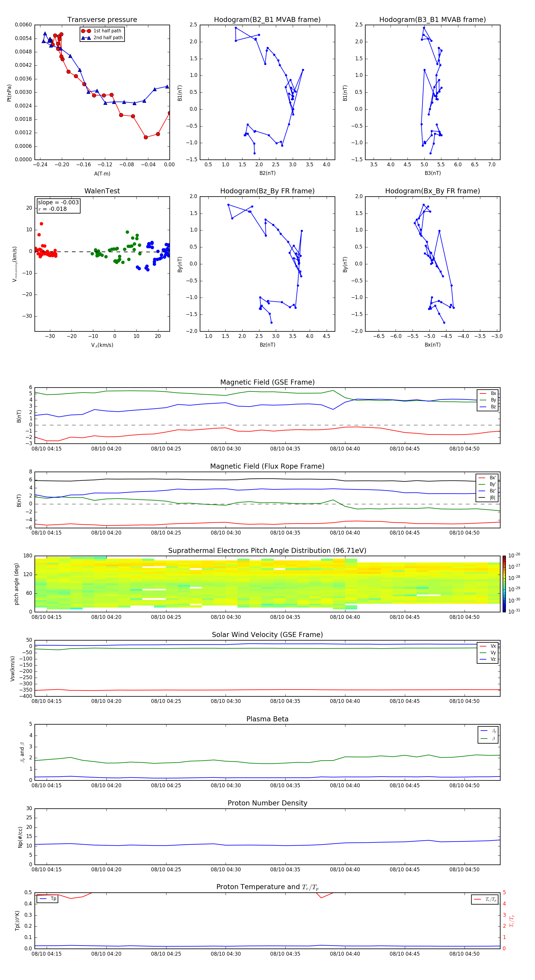
Task: Click the 'pitch angle (deg)' axis label
Action: tap(16, 584)
